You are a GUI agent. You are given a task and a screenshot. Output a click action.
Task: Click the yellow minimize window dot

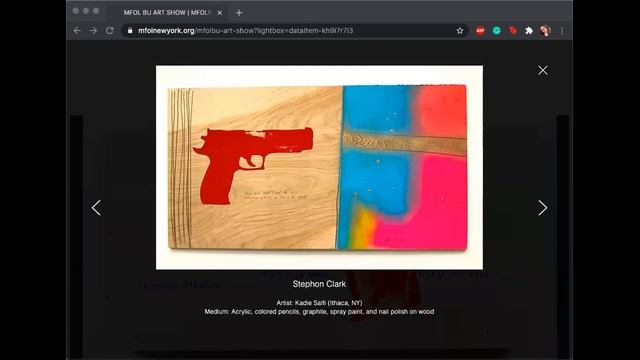[x=86, y=11]
